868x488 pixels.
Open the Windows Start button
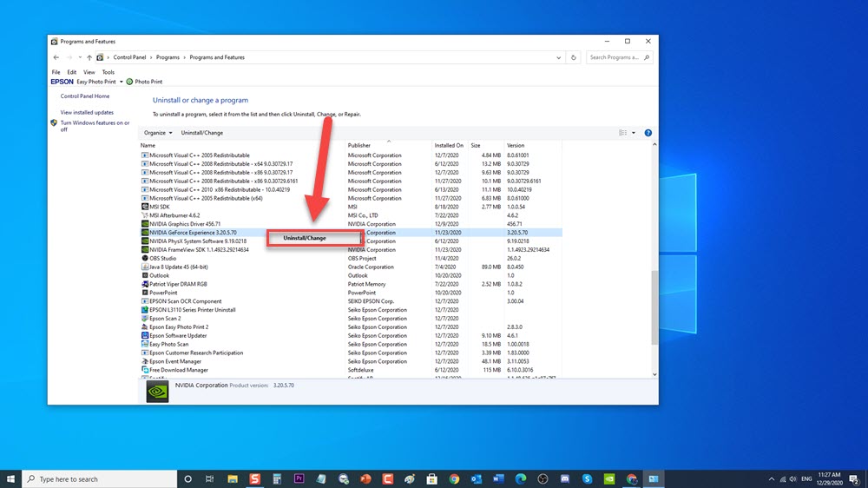point(10,479)
